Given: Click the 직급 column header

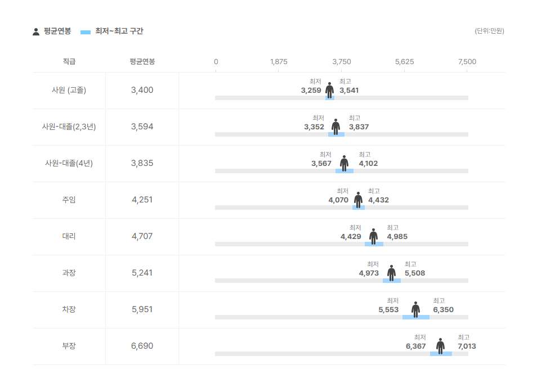Looking at the screenshot, I should tap(69, 62).
